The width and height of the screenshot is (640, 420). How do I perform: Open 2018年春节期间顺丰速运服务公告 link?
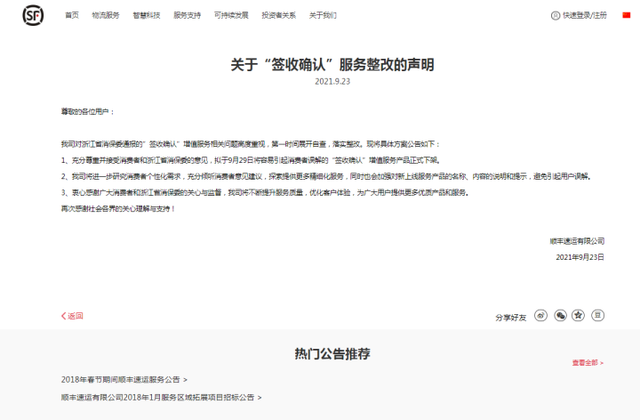(124, 380)
